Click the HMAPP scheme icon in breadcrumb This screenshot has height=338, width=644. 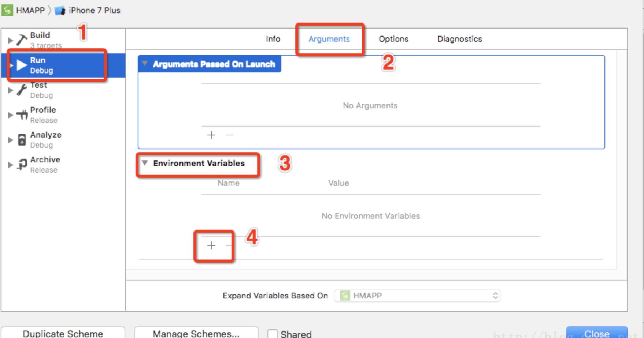7,10
